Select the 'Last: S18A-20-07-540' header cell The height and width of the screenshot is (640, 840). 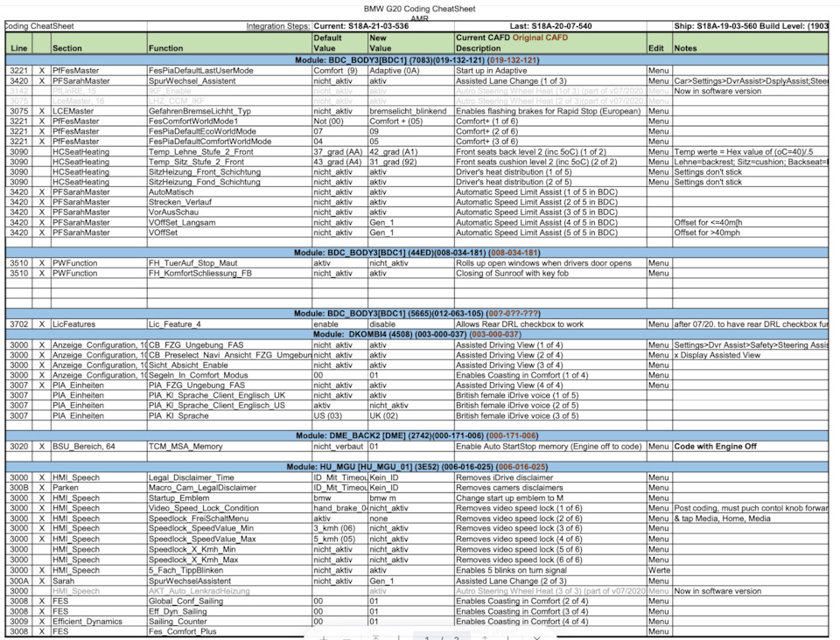click(550, 26)
